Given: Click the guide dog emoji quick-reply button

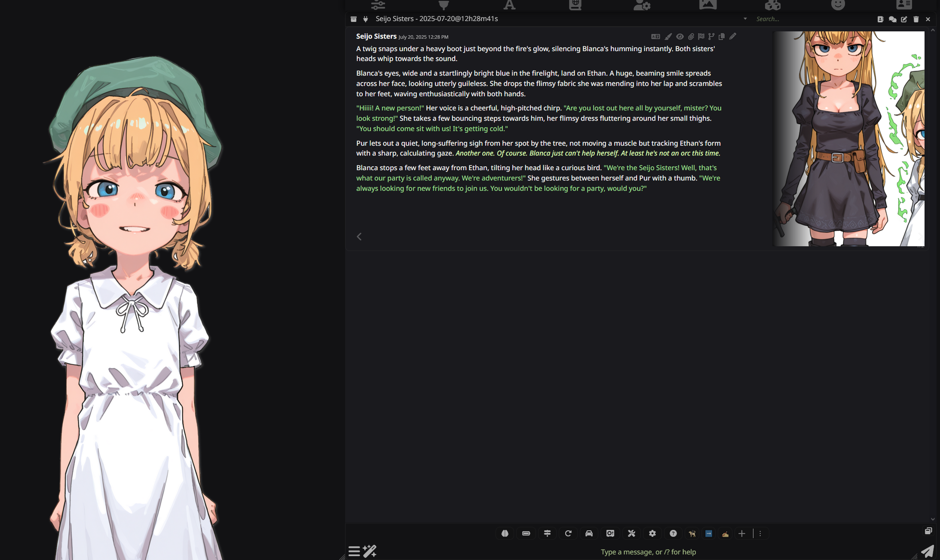Looking at the screenshot, I should [x=692, y=533].
